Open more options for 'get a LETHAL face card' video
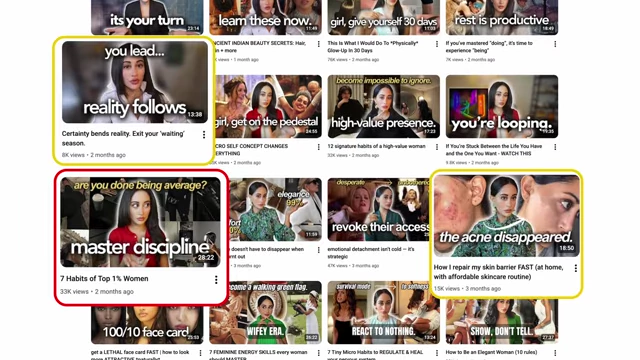Screen dimensions: 640x360 (x=200, y=353)
